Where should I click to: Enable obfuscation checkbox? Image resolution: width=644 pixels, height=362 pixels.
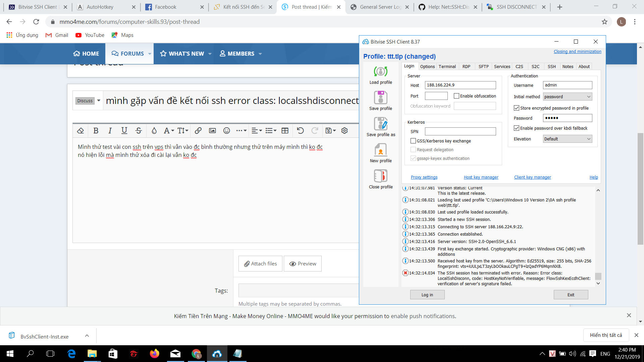(x=457, y=96)
